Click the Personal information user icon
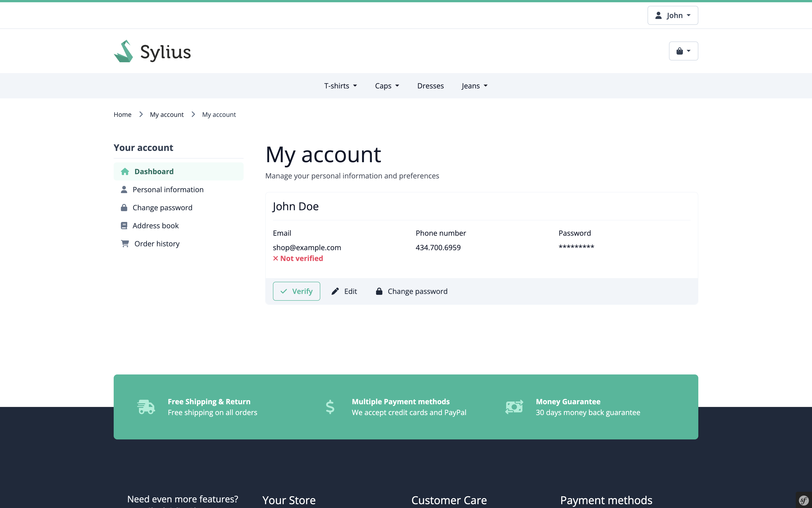The image size is (812, 508). pos(124,189)
